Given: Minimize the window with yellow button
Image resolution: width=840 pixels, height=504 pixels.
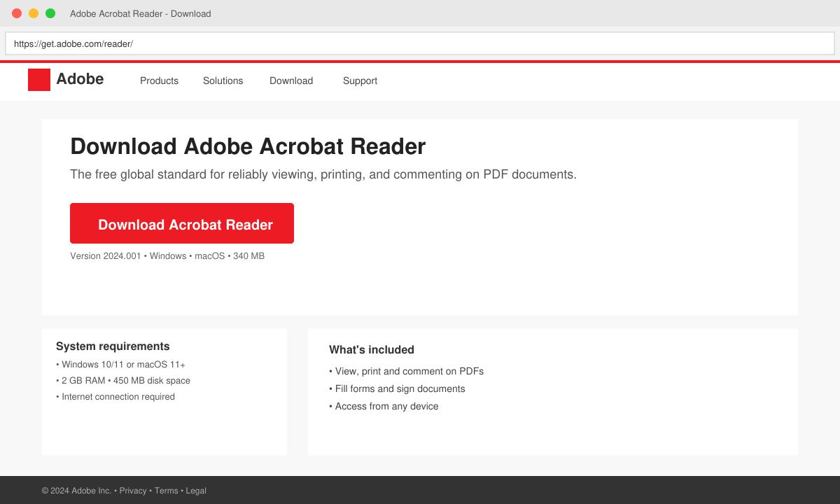Looking at the screenshot, I should point(34,13).
